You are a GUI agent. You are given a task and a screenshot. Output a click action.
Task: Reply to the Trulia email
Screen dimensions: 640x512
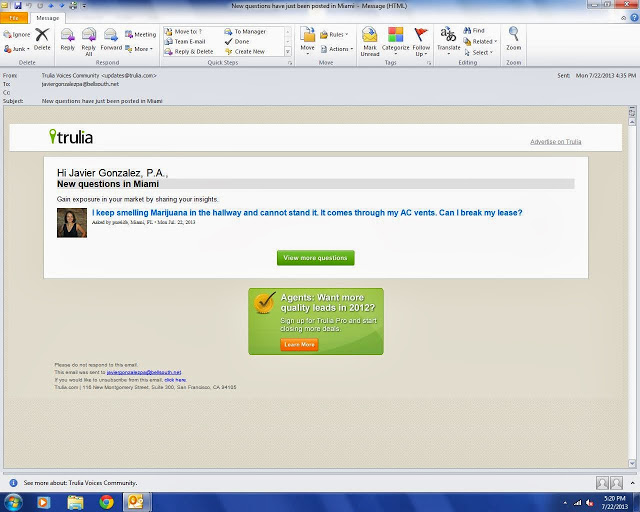coord(67,40)
